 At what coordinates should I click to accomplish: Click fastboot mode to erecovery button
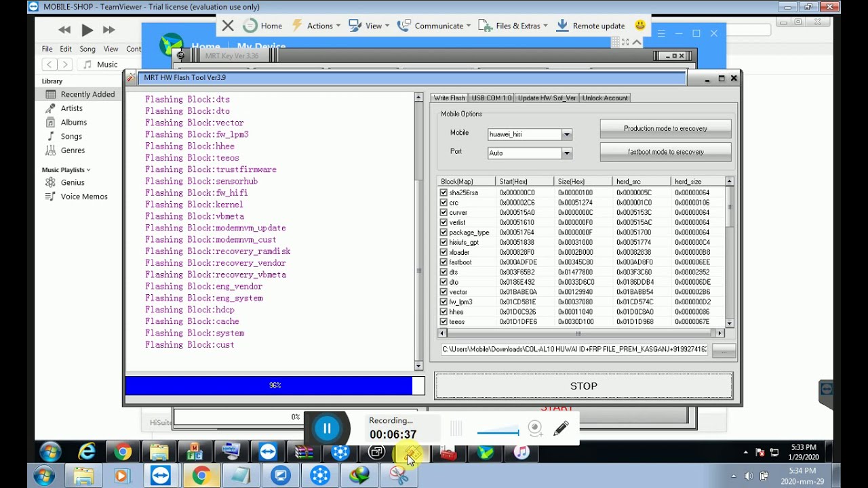pyautogui.click(x=665, y=152)
